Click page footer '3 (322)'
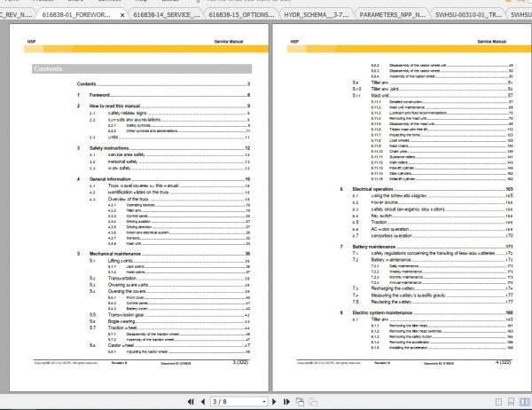Viewport: 532px width, 410px height. [x=240, y=362]
